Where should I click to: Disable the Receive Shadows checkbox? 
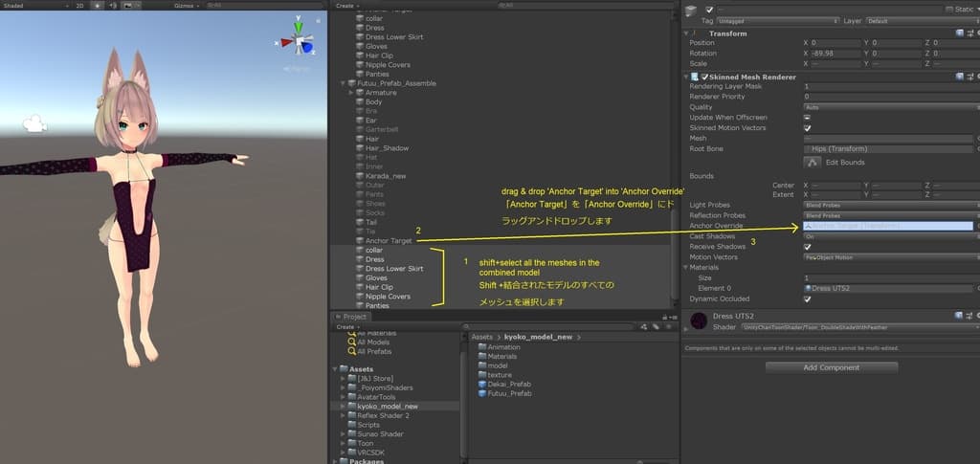(x=807, y=247)
